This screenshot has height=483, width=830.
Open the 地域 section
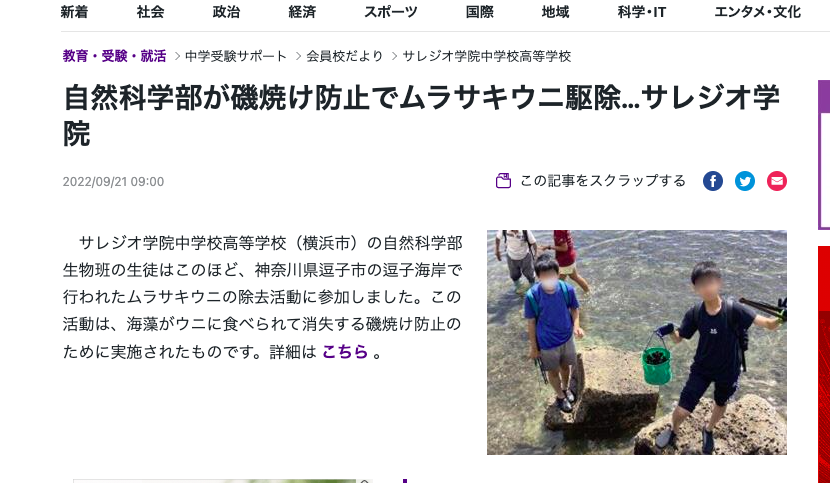point(555,12)
